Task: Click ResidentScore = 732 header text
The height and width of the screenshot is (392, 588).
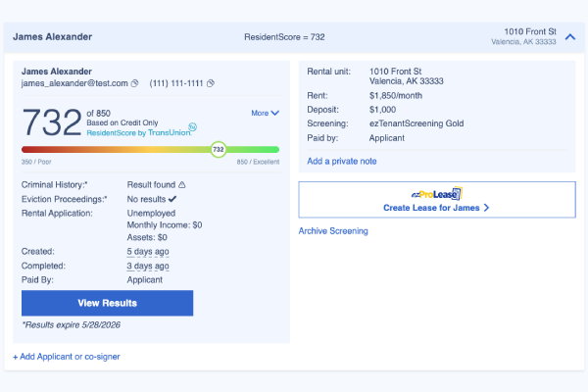Action: tap(284, 37)
